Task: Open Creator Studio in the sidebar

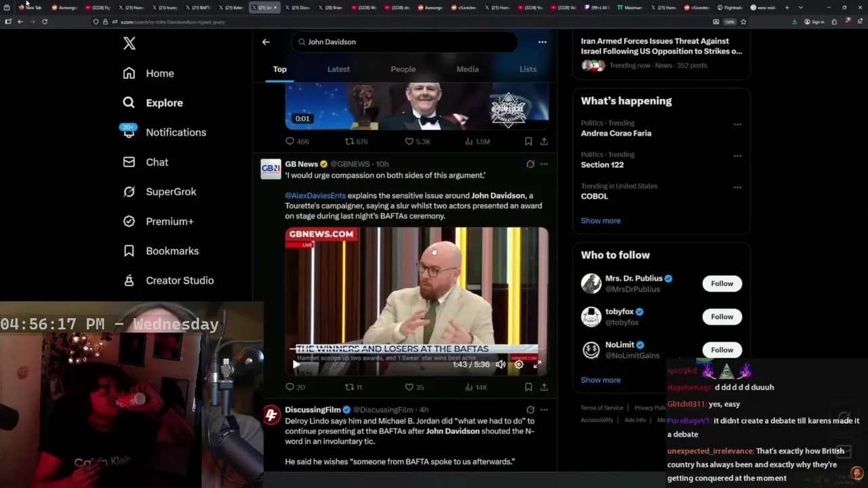Action: pyautogui.click(x=168, y=281)
